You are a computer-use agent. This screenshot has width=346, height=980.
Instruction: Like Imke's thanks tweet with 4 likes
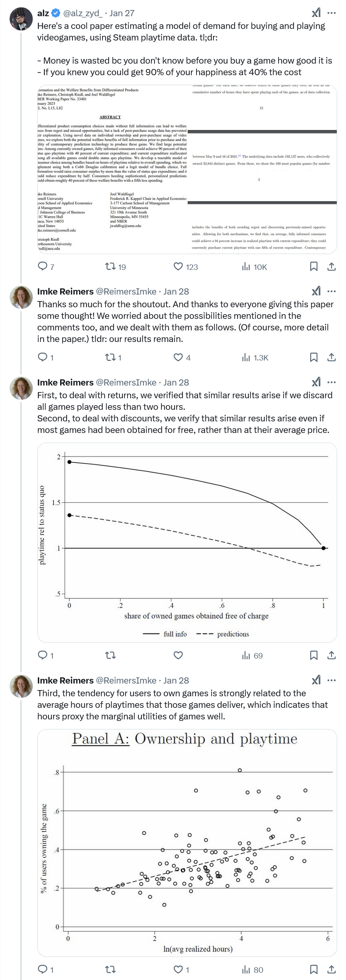[182, 357]
